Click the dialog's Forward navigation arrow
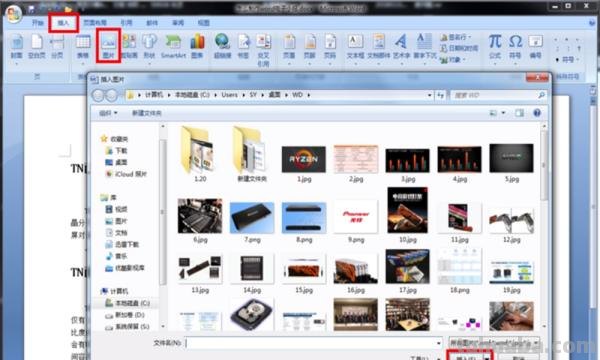 click(111, 95)
